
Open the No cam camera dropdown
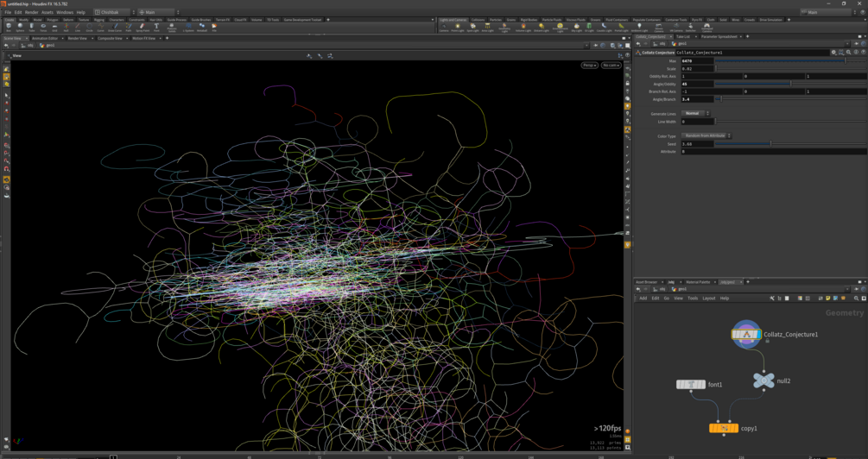point(611,66)
